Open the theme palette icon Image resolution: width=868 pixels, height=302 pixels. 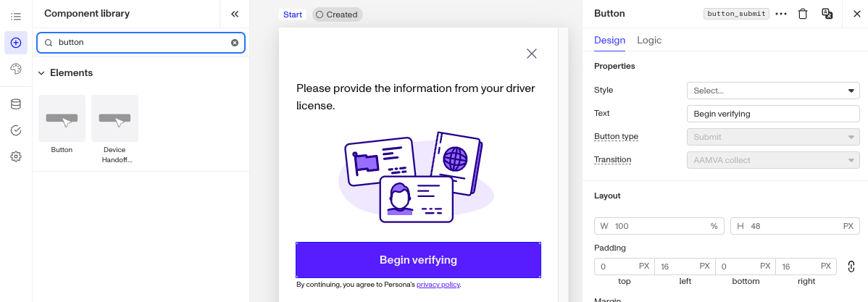[x=15, y=69]
